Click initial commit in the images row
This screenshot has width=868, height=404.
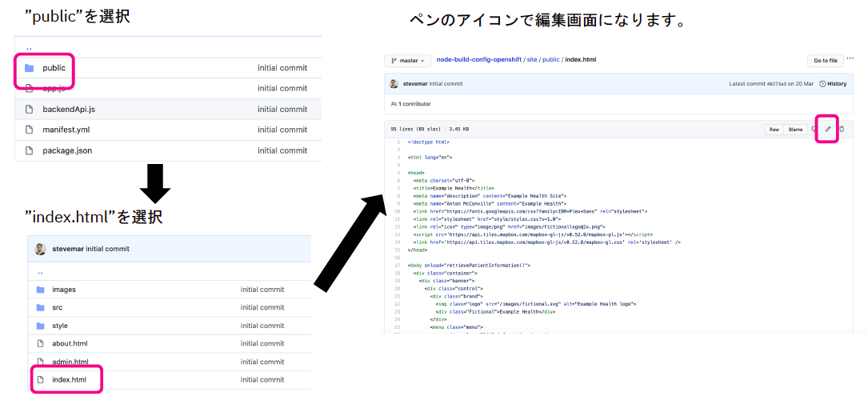click(x=262, y=290)
